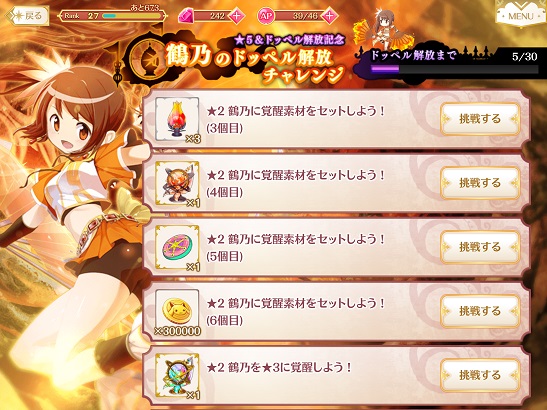The width and height of the screenshot is (547, 410).
Task: Click 挑戦する for the 5個目 mission
Action: (480, 247)
